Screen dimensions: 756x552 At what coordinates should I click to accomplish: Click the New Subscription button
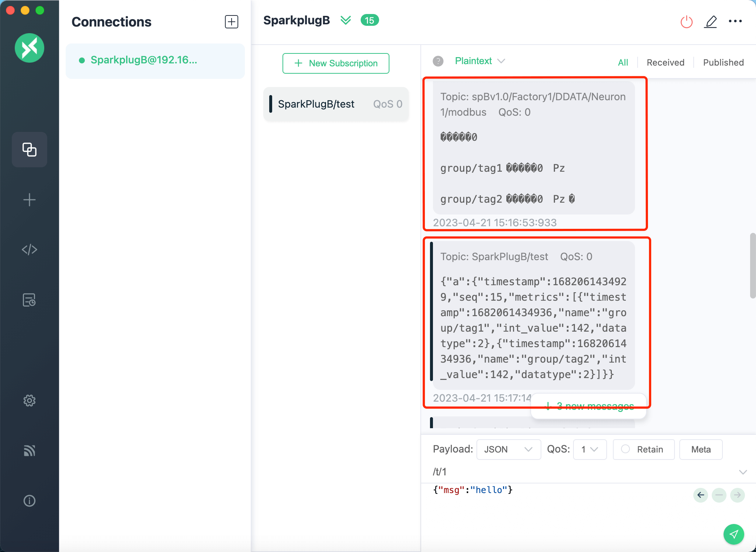(336, 63)
